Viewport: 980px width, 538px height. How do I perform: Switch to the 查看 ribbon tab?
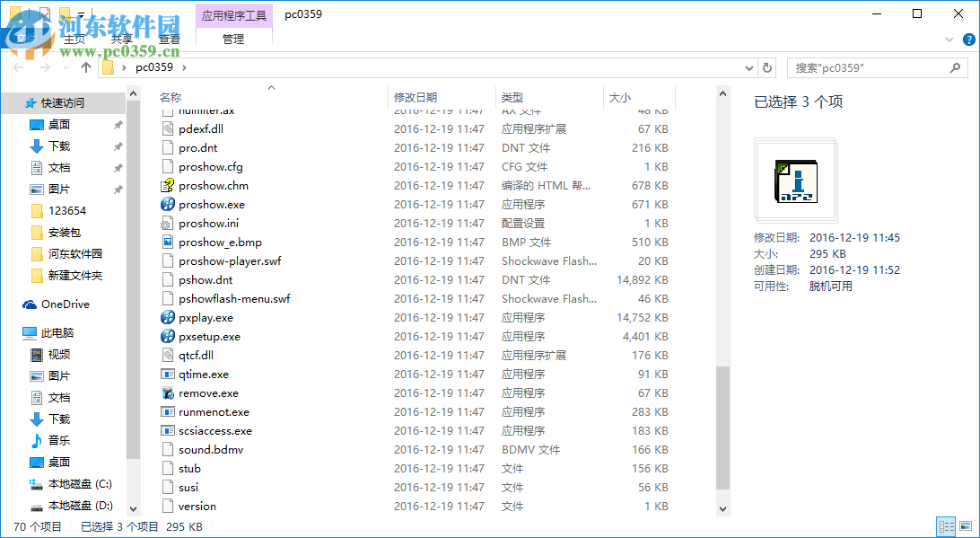[x=170, y=39]
